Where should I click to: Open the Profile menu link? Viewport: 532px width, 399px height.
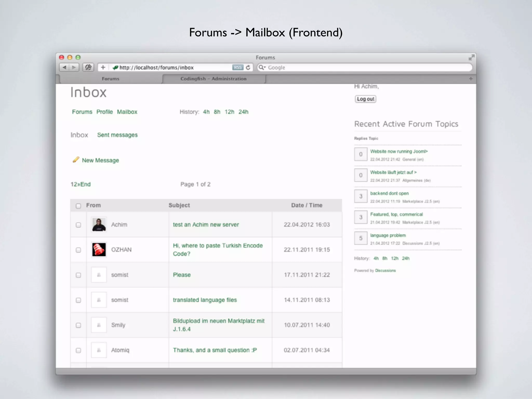[105, 112]
